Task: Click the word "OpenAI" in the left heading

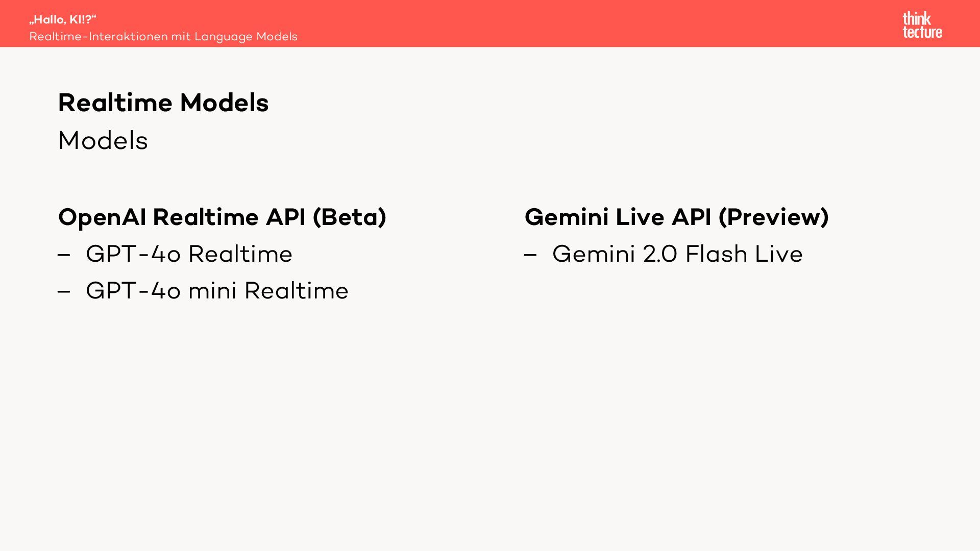Action: click(102, 217)
